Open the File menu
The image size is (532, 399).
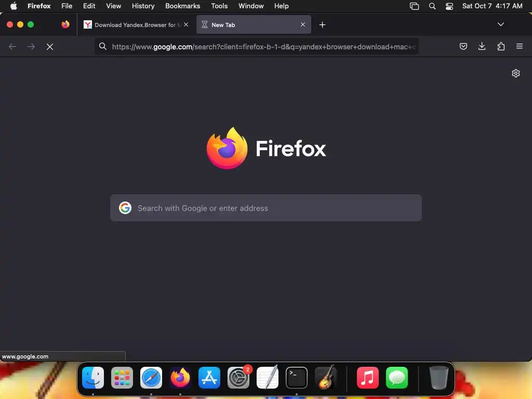pyautogui.click(x=67, y=6)
